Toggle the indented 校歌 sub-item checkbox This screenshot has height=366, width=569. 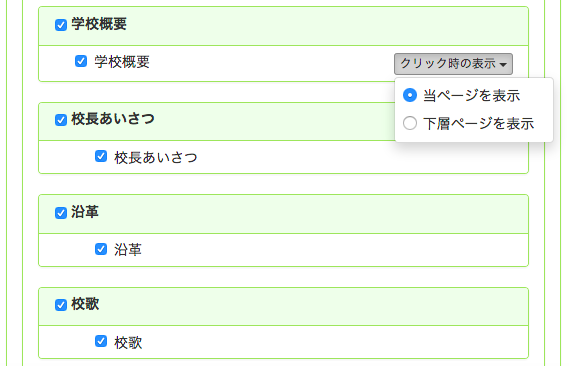[101, 341]
